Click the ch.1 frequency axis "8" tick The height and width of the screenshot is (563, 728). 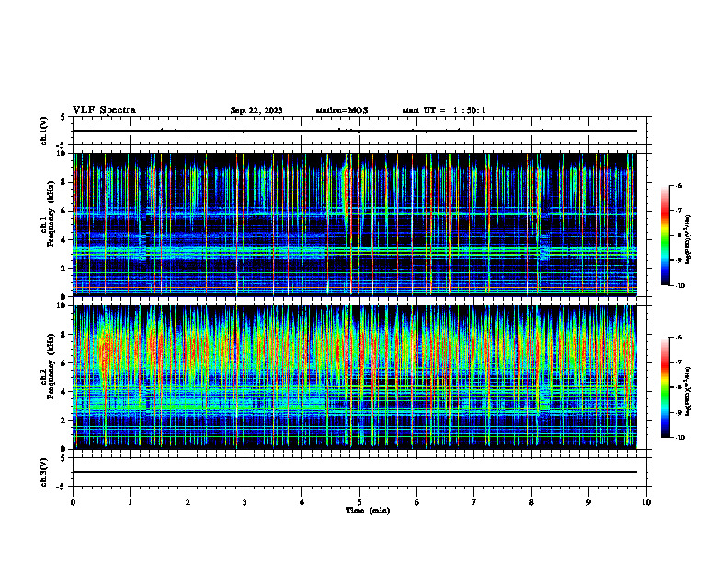63,182
